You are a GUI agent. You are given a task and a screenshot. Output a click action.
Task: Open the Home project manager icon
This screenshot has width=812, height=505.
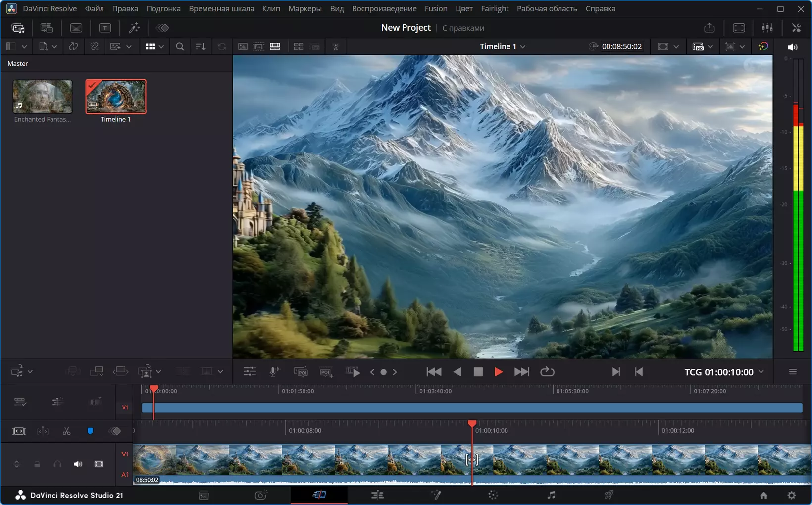point(764,495)
